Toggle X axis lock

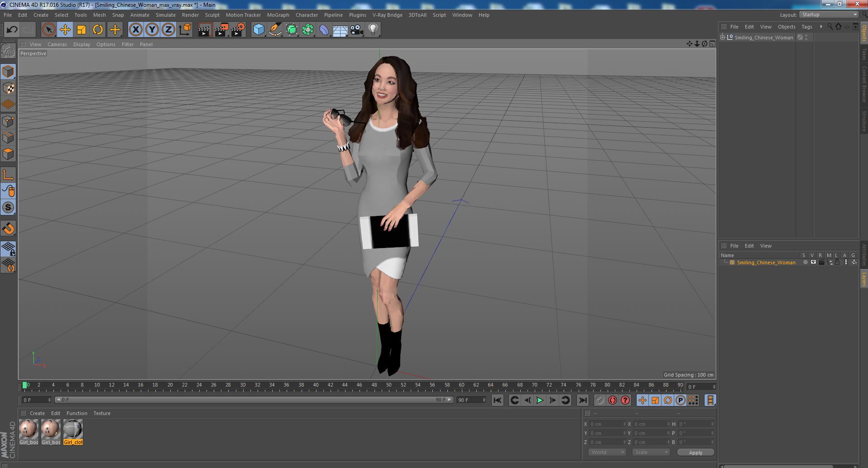pyautogui.click(x=135, y=30)
